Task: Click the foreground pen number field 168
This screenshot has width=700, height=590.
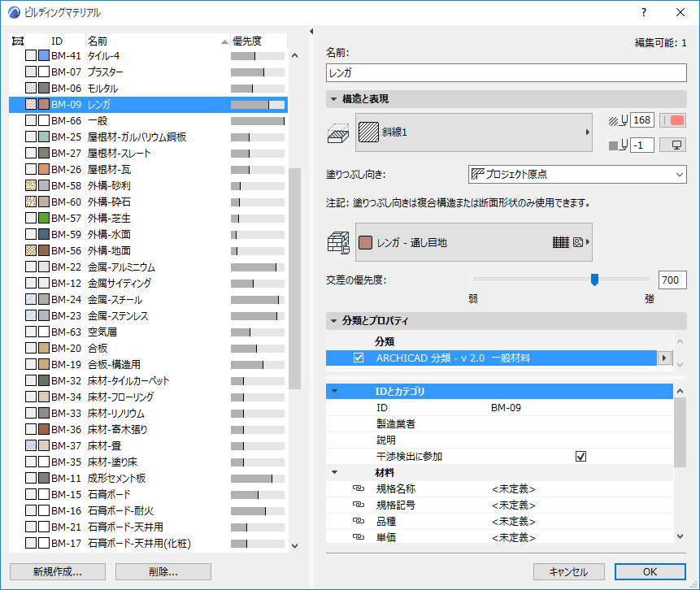Action: [642, 120]
